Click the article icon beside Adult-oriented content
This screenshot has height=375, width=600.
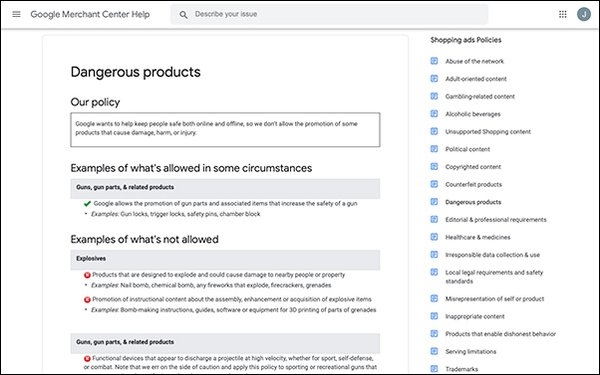coord(434,78)
